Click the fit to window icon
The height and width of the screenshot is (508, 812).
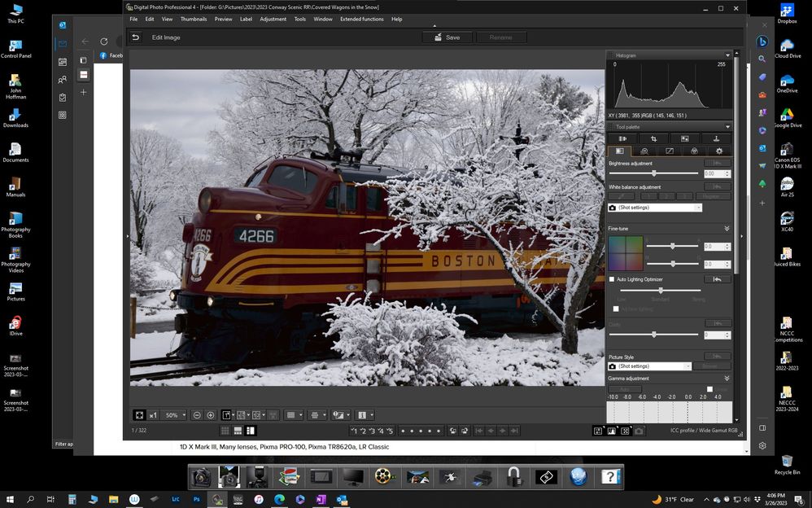point(139,415)
